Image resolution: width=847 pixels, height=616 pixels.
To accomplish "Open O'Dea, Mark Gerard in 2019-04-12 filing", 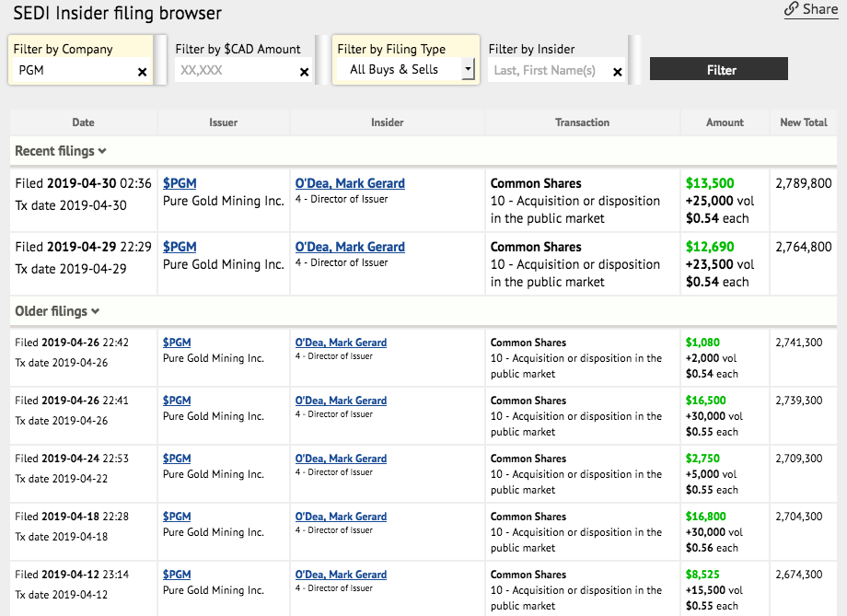I will point(341,575).
